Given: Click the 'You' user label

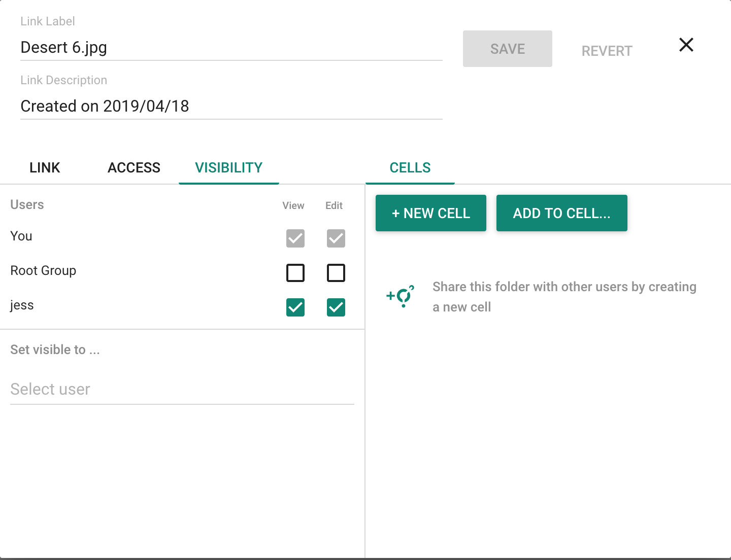Looking at the screenshot, I should [x=21, y=236].
